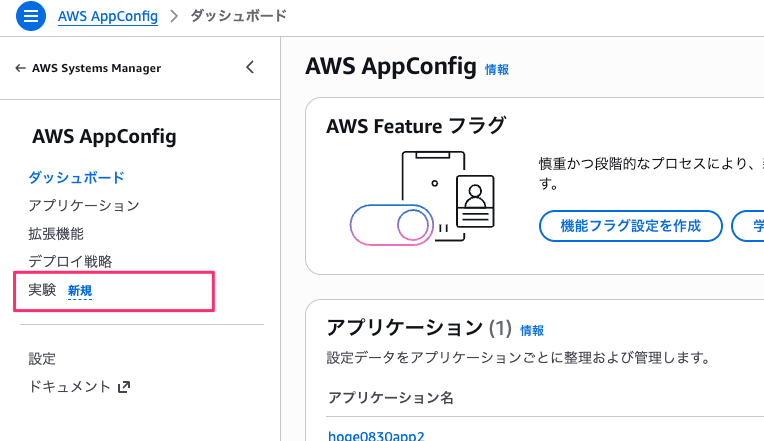Open the blue hamburger navigation menu
Image resolution: width=764 pixels, height=441 pixels.
pos(31,16)
